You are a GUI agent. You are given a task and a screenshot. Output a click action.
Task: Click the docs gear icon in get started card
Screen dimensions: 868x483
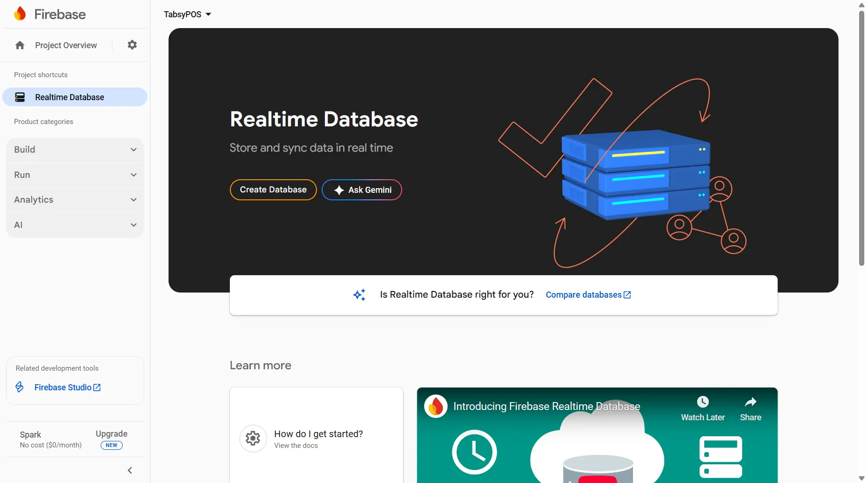253,439
